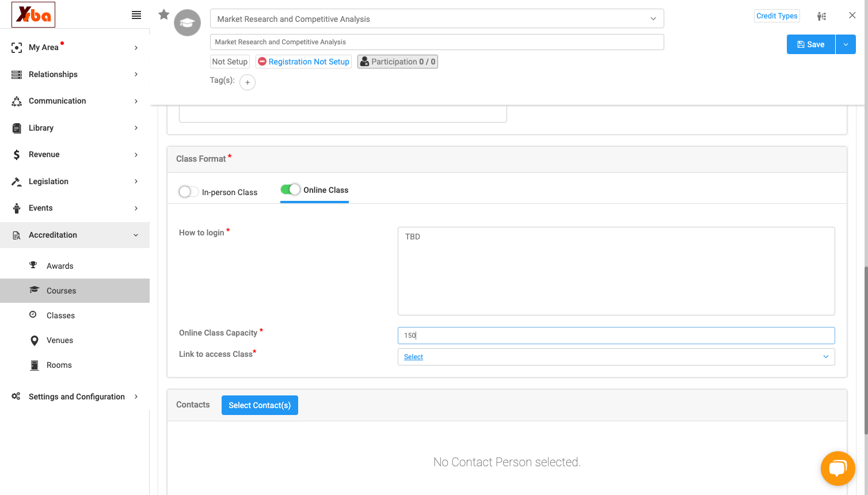868x495 pixels.
Task: Open the Link to access Class dropdown
Action: point(616,357)
